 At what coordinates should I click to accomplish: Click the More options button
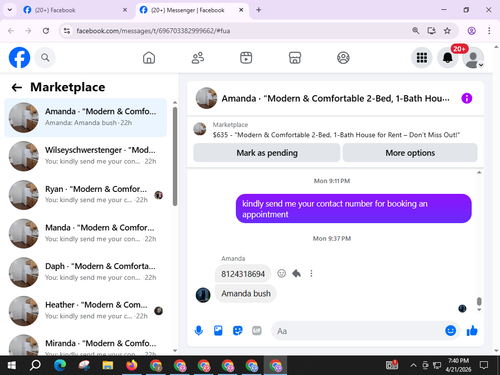pos(410,153)
